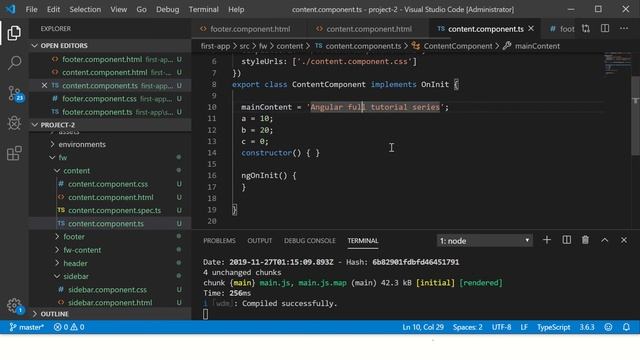
Task: Split the terminal panel
Action: [x=567, y=240]
